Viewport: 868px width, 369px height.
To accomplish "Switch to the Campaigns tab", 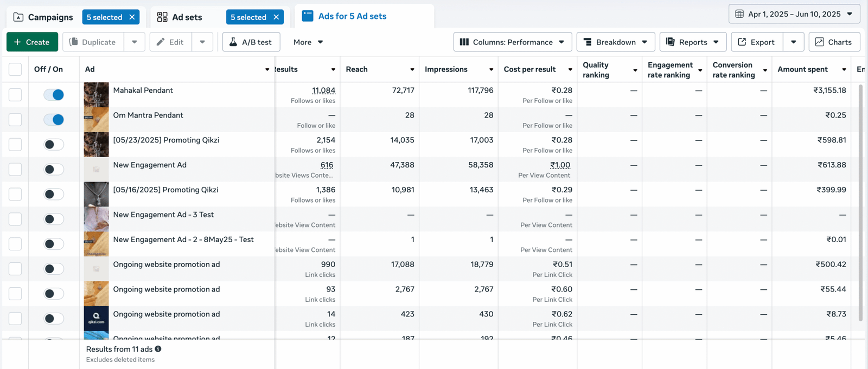I will click(43, 17).
